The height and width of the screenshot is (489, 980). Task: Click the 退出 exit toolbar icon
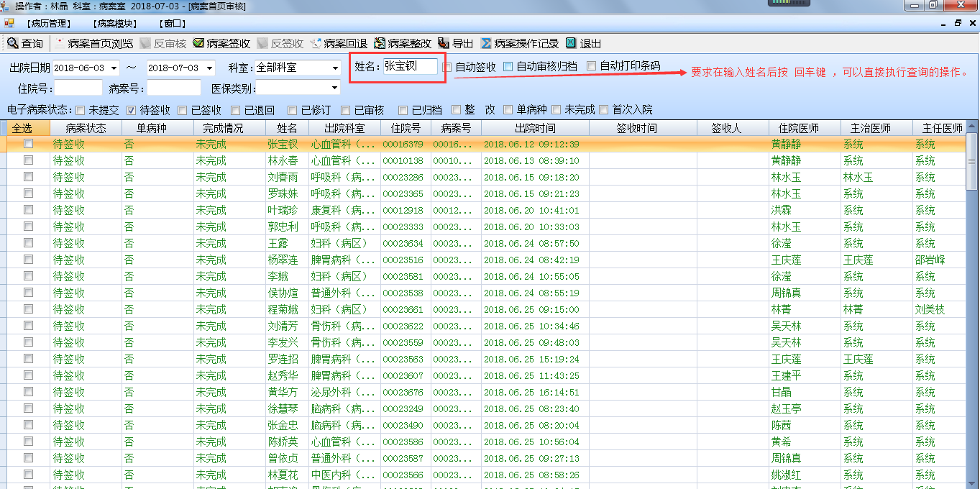(572, 43)
